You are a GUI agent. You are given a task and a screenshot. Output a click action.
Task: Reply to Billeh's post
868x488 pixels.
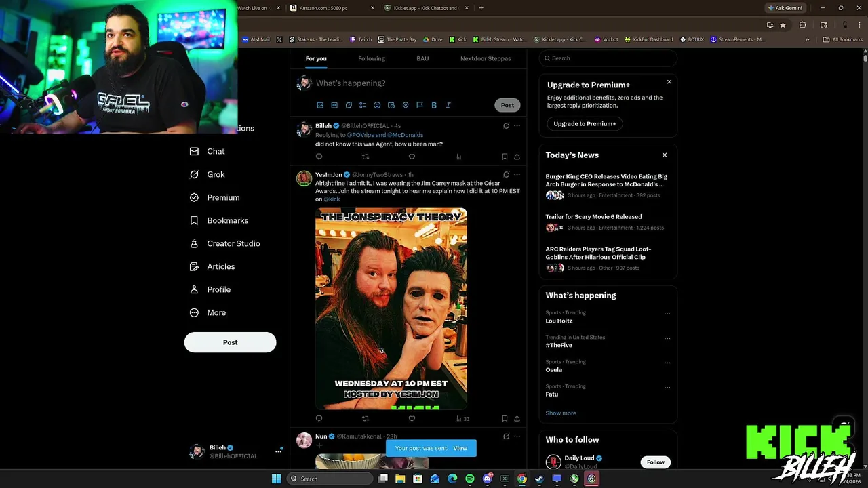[x=319, y=157]
